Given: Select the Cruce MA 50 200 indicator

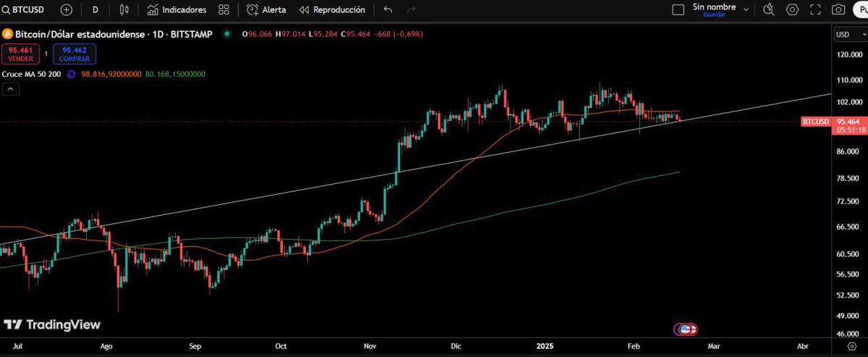Looking at the screenshot, I should pyautogui.click(x=32, y=74).
